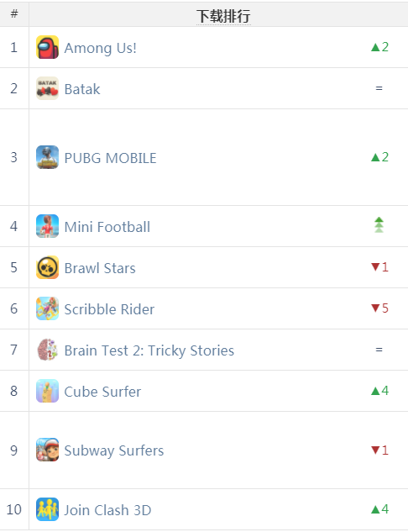This screenshot has height=532, width=408.
Task: Click the Join Clash 3D app icon
Action: [x=48, y=509]
